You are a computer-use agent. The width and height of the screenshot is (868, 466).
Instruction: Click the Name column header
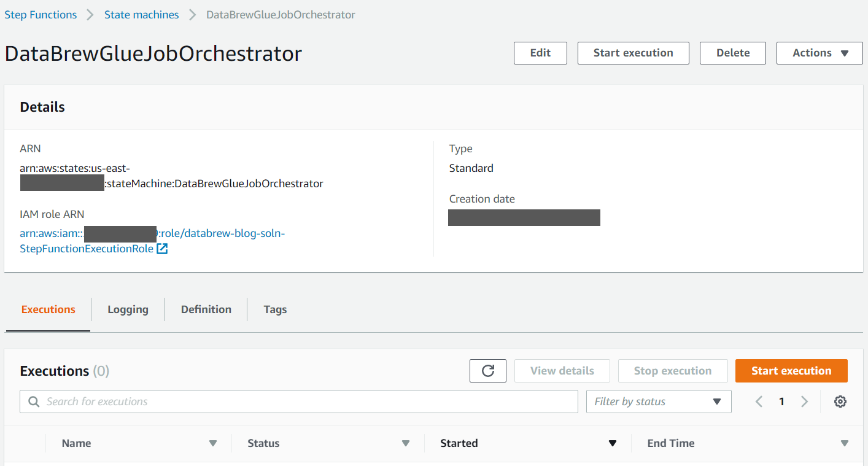76,443
